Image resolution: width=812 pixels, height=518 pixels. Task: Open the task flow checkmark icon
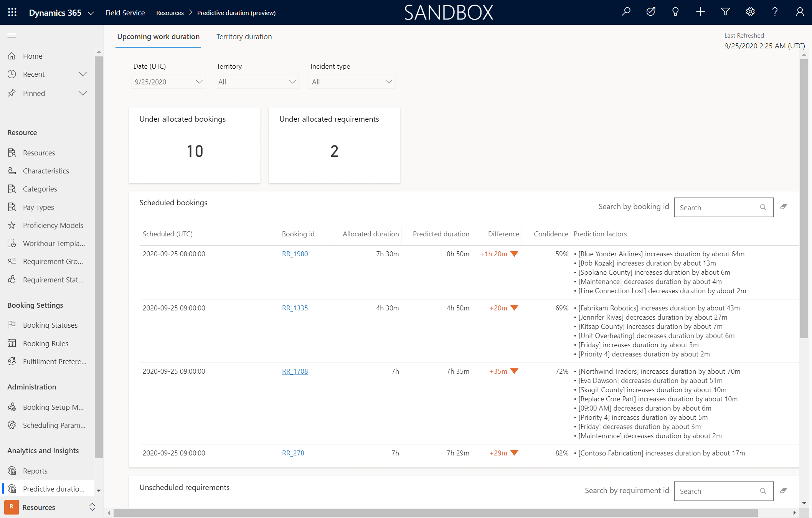651,12
